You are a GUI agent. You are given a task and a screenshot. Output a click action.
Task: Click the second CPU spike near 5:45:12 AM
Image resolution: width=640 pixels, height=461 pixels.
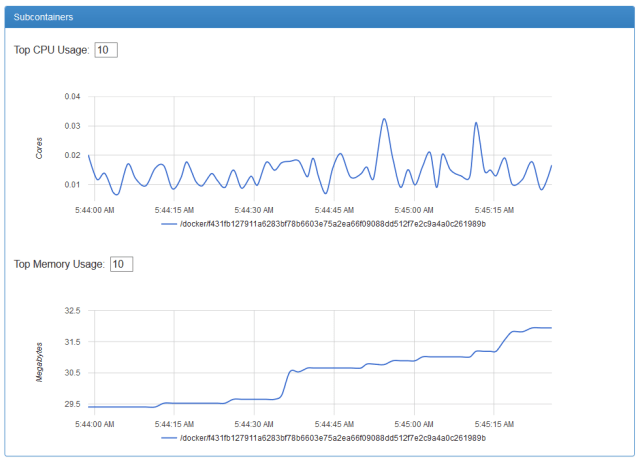point(476,123)
